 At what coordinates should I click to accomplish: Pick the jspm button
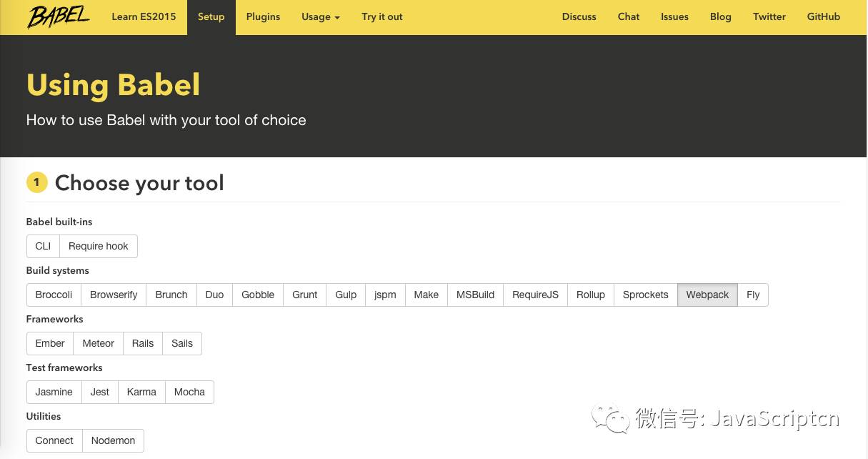tap(385, 295)
